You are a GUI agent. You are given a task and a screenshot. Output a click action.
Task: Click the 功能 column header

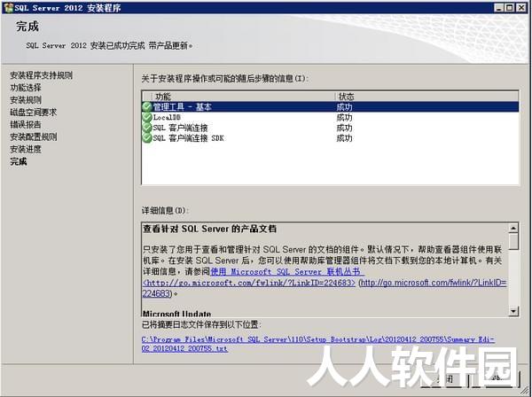pos(244,97)
